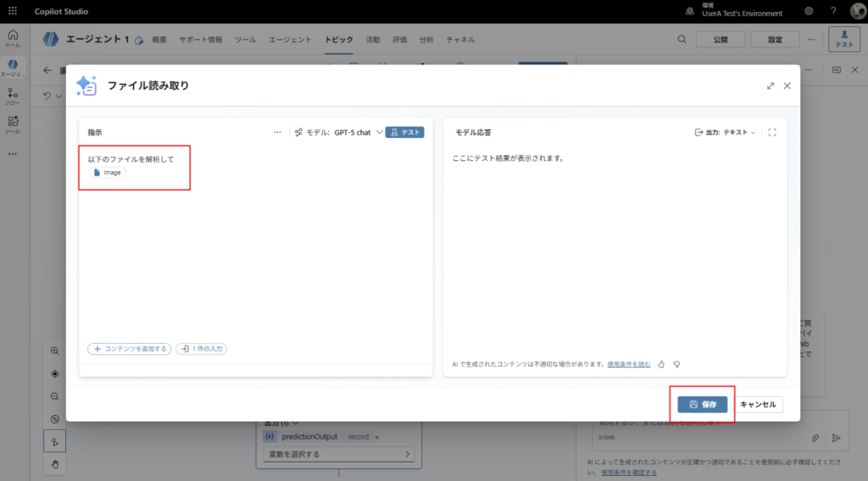
Task: Zoom out on the canvas
Action: (x=55, y=396)
